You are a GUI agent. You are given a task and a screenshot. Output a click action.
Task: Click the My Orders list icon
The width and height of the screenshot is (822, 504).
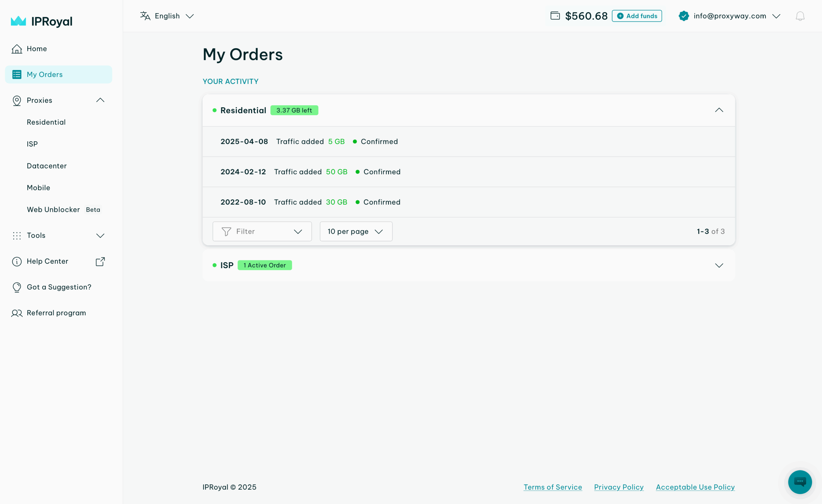[x=17, y=74]
